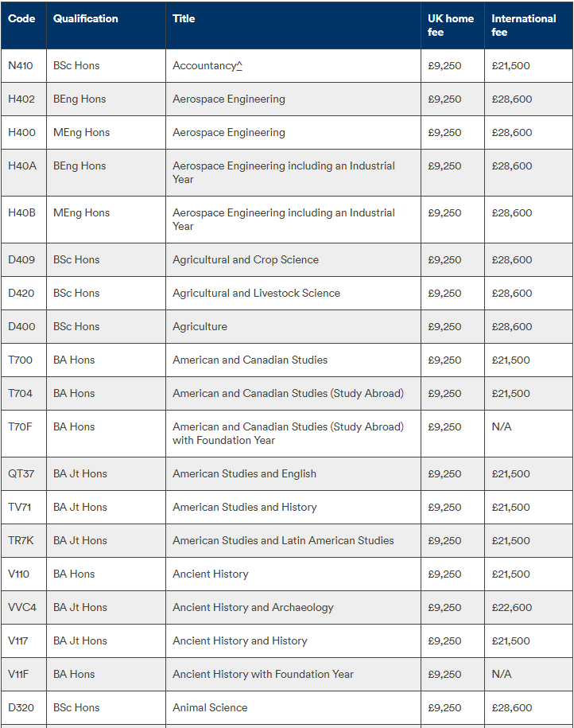Select Ancient History and History title
Screen dimensions: 574x728
click(240, 640)
